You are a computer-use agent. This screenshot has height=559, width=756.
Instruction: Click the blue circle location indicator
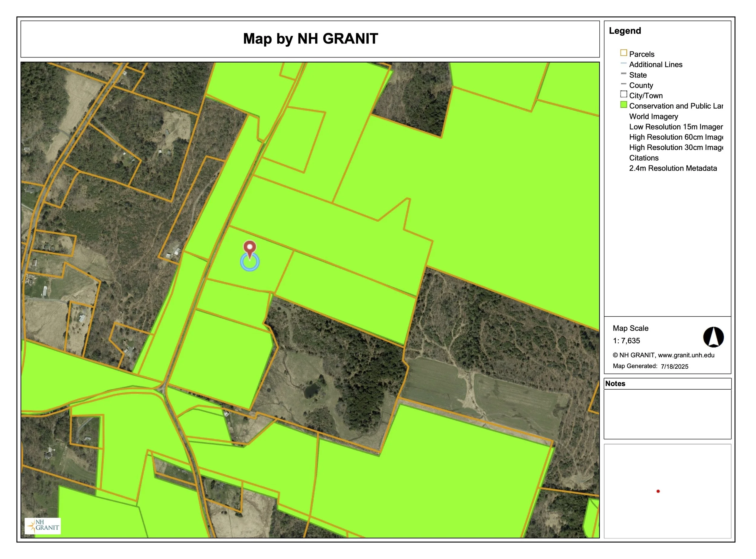pyautogui.click(x=250, y=263)
